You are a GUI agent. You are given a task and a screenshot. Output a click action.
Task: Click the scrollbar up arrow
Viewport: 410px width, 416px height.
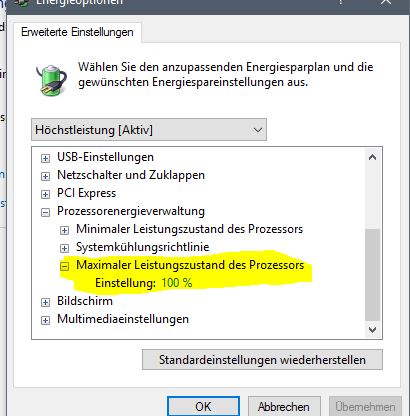click(372, 157)
